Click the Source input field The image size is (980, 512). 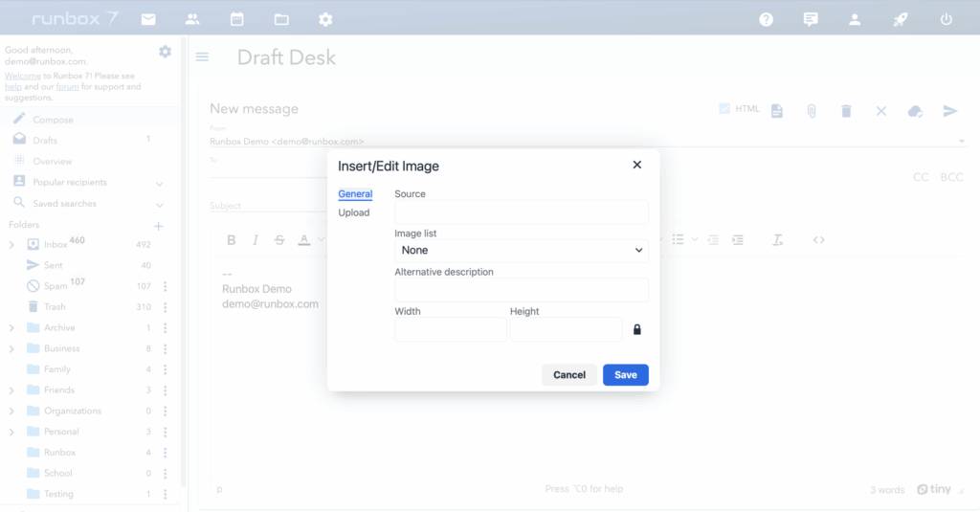[522, 211]
